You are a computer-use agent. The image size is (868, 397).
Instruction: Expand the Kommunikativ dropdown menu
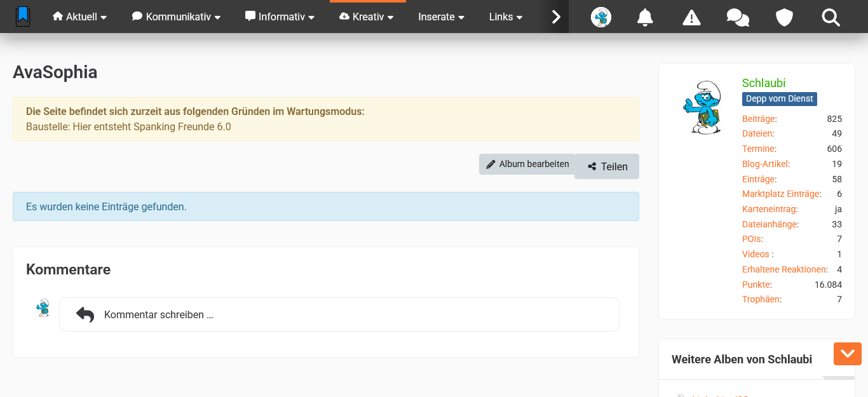pyautogui.click(x=176, y=17)
